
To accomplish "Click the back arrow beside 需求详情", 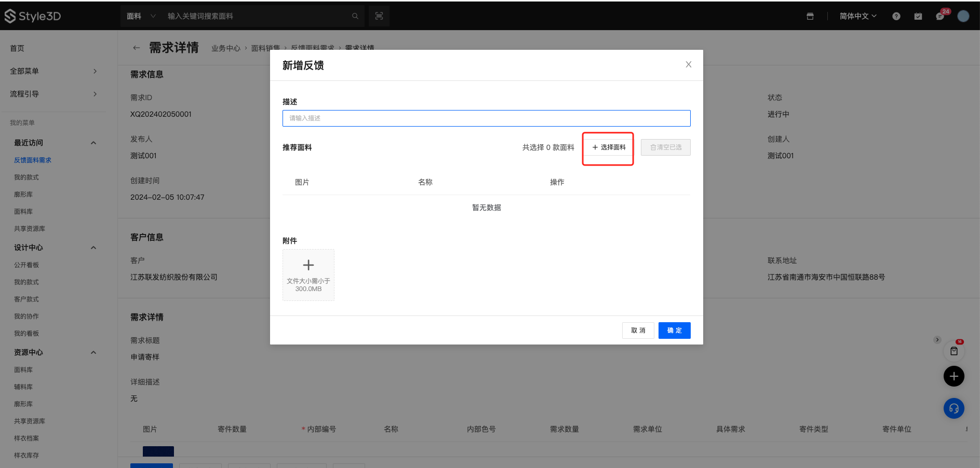I will (x=136, y=48).
